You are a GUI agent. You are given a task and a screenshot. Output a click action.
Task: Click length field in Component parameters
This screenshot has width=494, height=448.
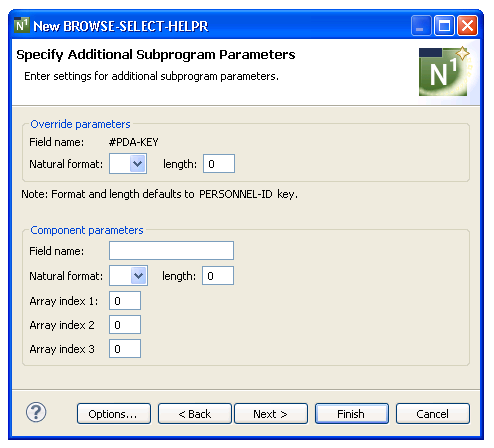point(218,276)
